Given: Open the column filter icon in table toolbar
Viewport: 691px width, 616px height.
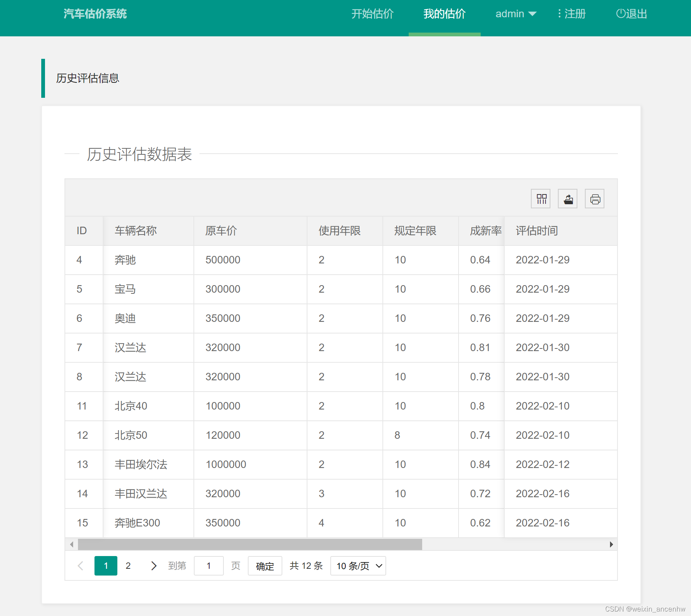Looking at the screenshot, I should tap(541, 199).
